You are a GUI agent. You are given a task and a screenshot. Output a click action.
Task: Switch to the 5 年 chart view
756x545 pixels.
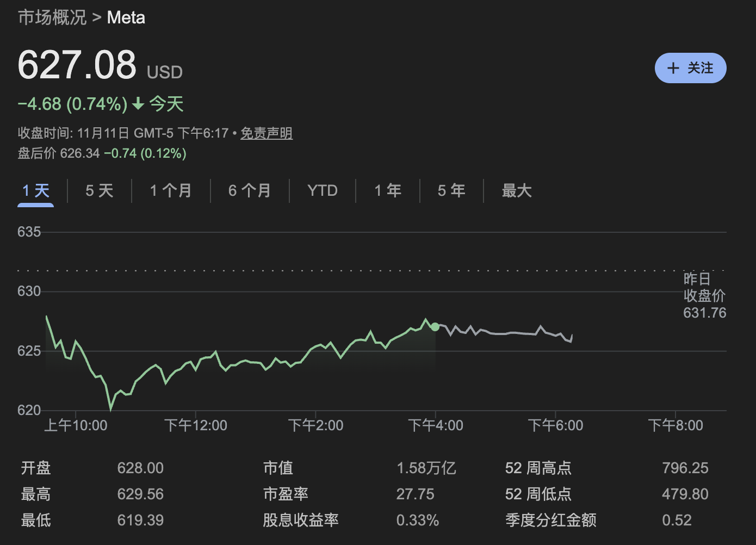pyautogui.click(x=451, y=190)
